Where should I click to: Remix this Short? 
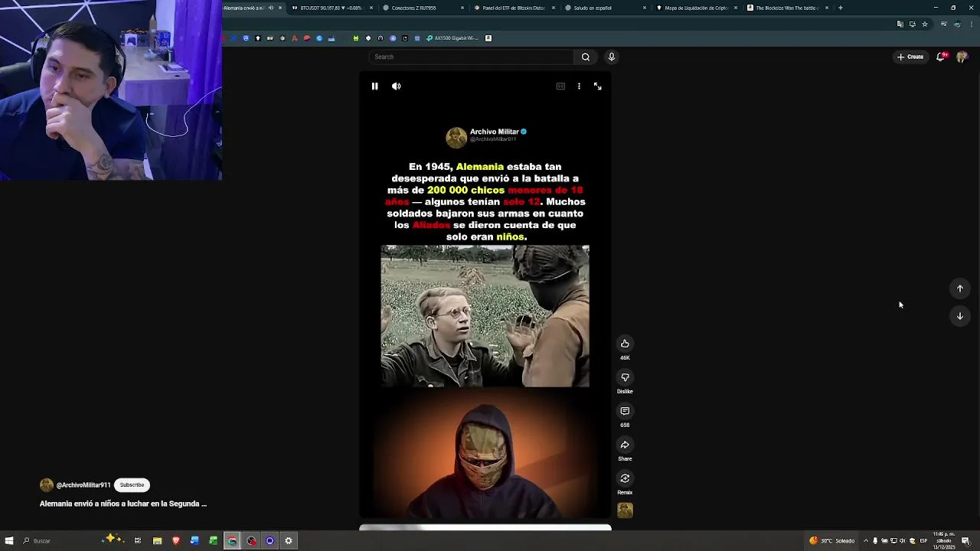coord(625,478)
